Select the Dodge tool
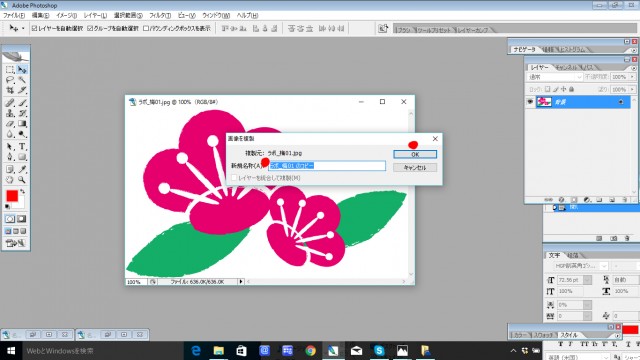 click(x=22, y=133)
